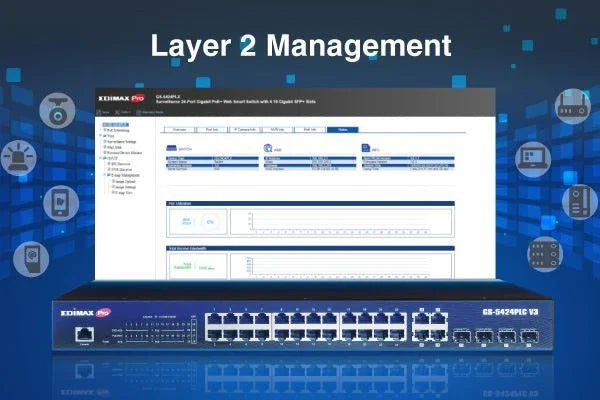Click the switch device icon in info panel
600x400 pixels.
point(171,147)
